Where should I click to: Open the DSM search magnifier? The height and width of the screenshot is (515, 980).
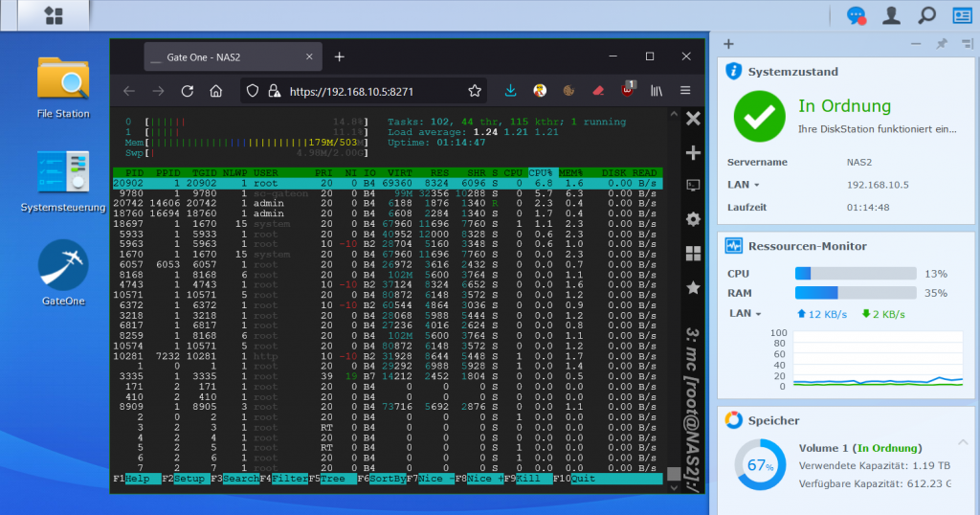pos(926,15)
